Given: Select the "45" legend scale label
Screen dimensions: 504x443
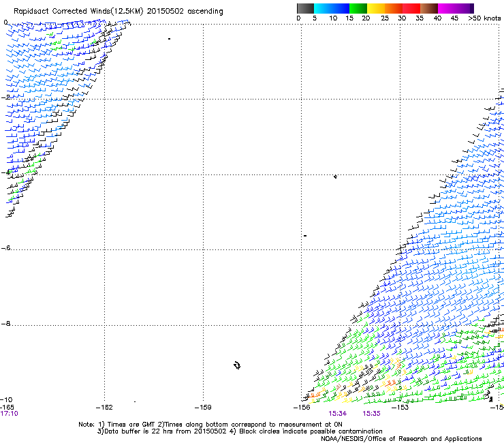Looking at the screenshot, I should 454,18.
